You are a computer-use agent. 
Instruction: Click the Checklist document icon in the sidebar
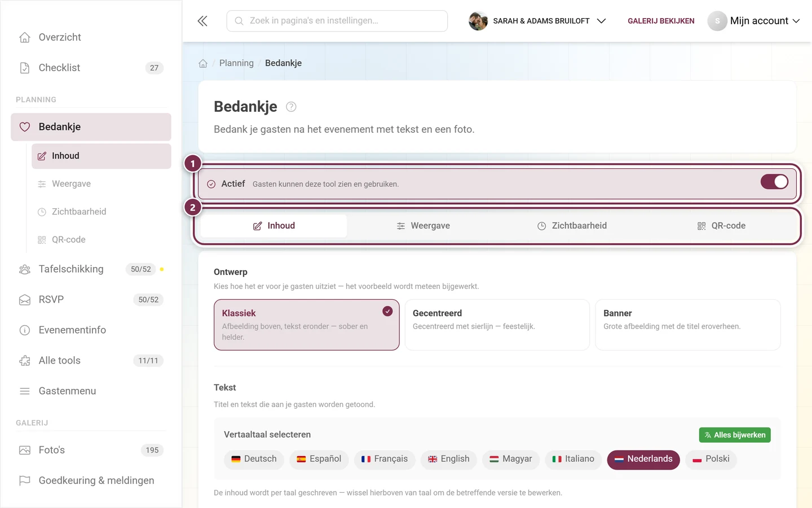[x=25, y=68]
